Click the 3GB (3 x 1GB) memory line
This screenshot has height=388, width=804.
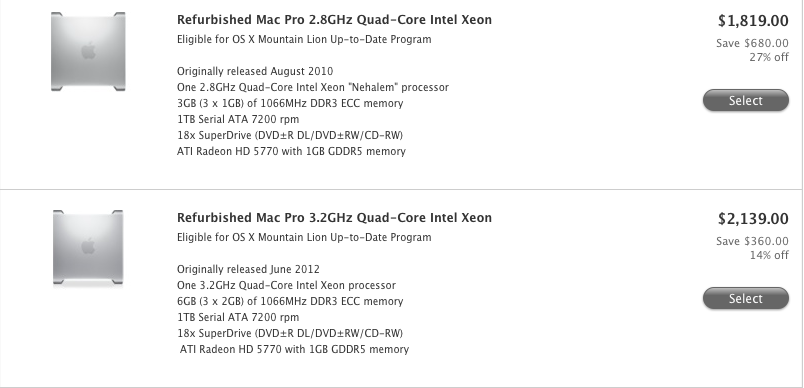[290, 104]
